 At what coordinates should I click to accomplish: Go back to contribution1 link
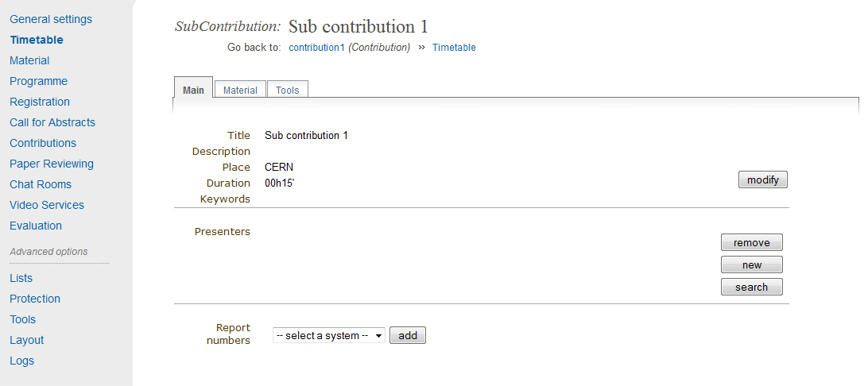316,48
